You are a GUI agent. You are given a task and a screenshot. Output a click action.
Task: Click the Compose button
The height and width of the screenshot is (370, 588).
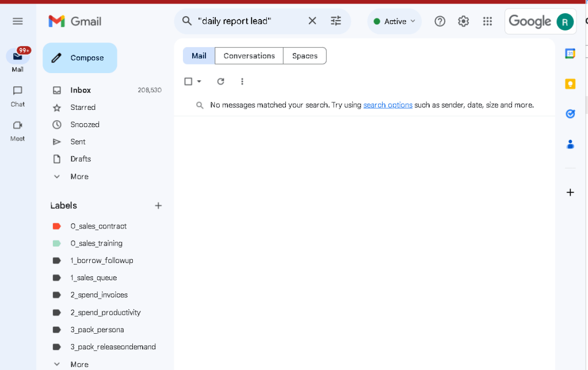click(80, 58)
